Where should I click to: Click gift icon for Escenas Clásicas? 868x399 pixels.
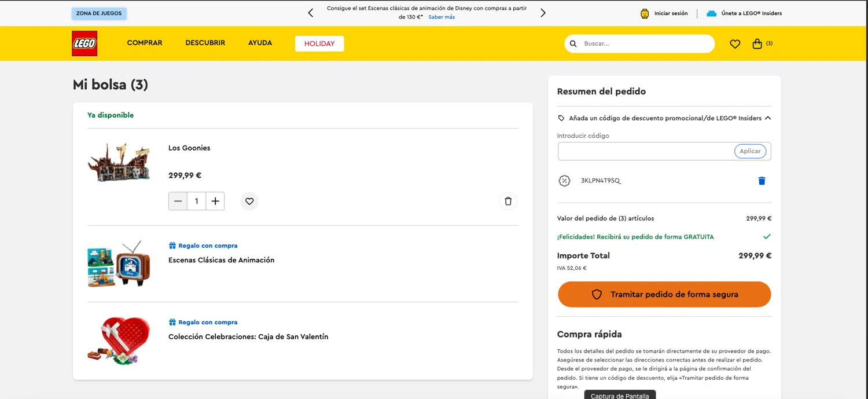click(172, 246)
